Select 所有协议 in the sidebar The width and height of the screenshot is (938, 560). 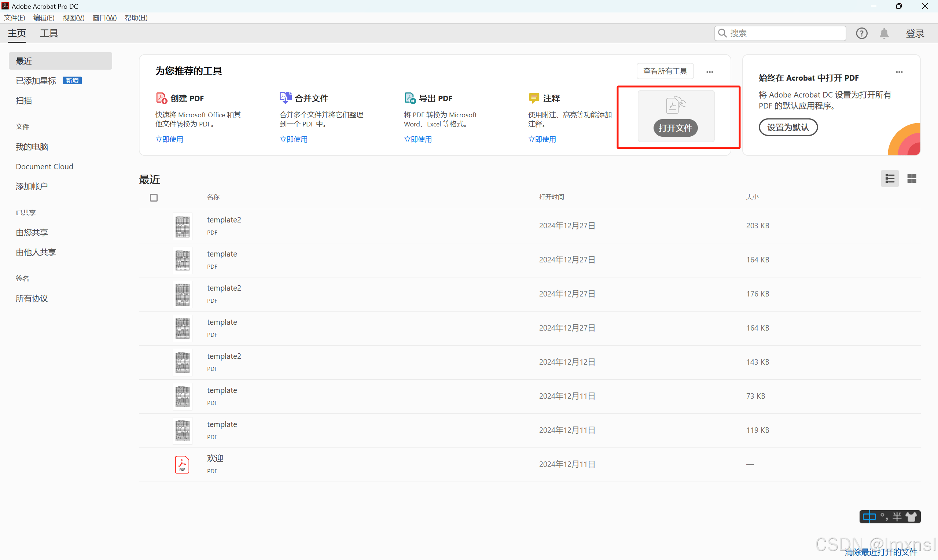pos(32,298)
